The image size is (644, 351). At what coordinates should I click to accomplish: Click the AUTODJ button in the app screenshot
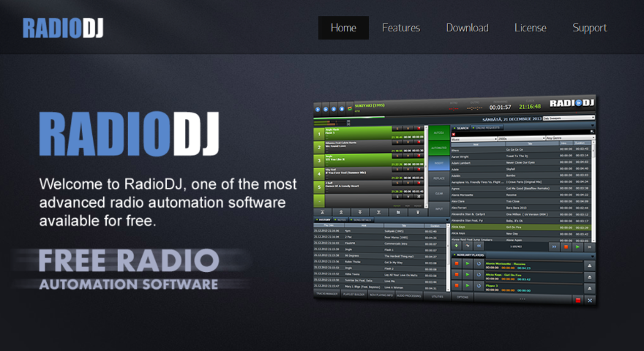point(439,132)
